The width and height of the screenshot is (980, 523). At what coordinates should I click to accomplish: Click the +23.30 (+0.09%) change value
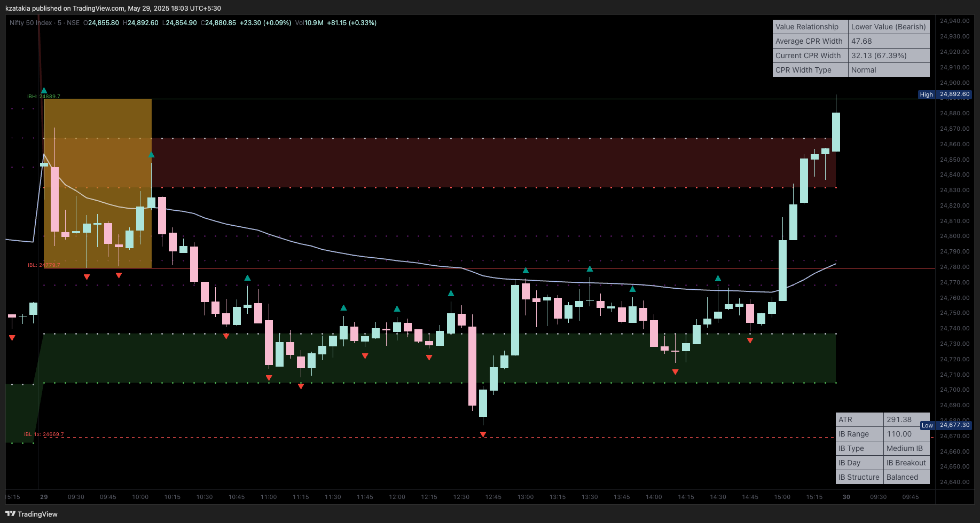point(265,23)
